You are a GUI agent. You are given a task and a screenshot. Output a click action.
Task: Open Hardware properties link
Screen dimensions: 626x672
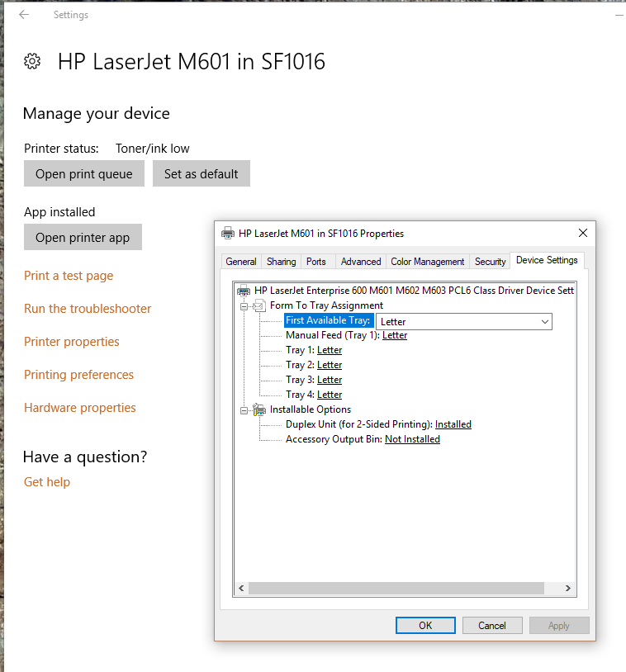point(80,408)
